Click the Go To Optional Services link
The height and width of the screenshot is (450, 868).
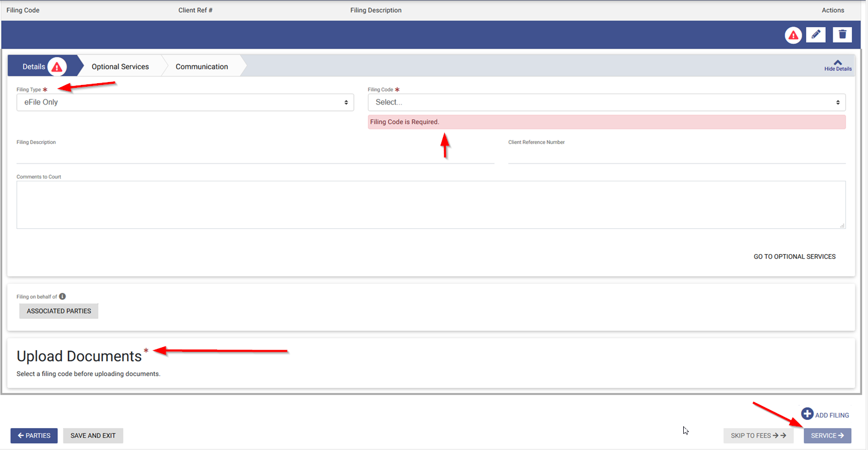794,256
